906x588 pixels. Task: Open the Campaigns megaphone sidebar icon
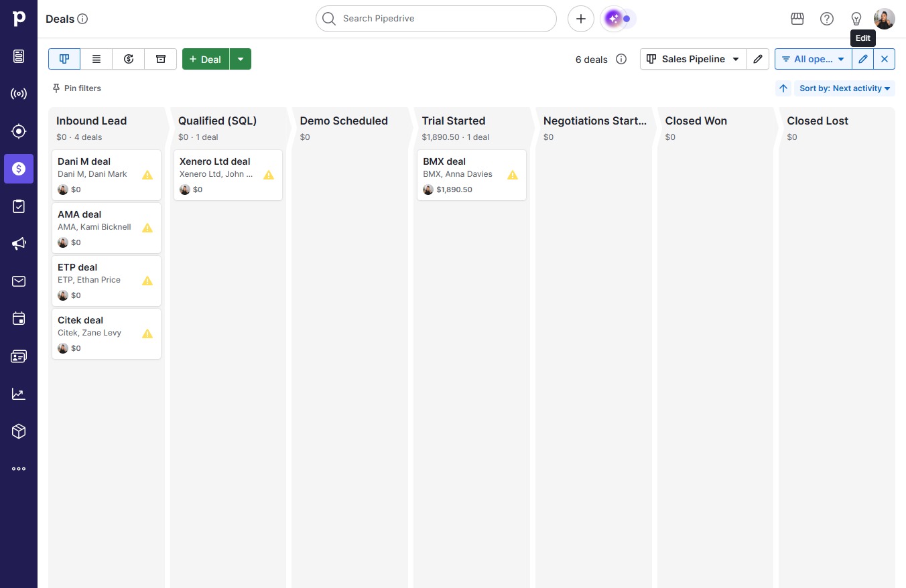tap(19, 244)
